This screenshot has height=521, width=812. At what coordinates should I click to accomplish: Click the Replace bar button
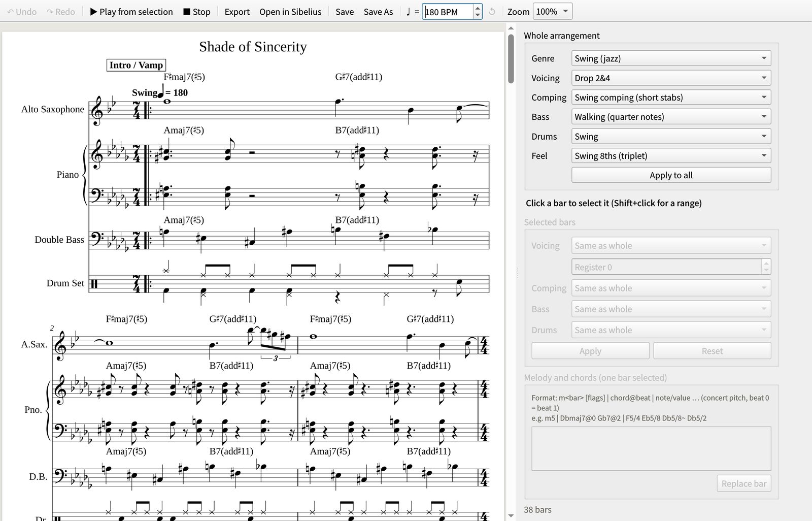[x=743, y=483]
